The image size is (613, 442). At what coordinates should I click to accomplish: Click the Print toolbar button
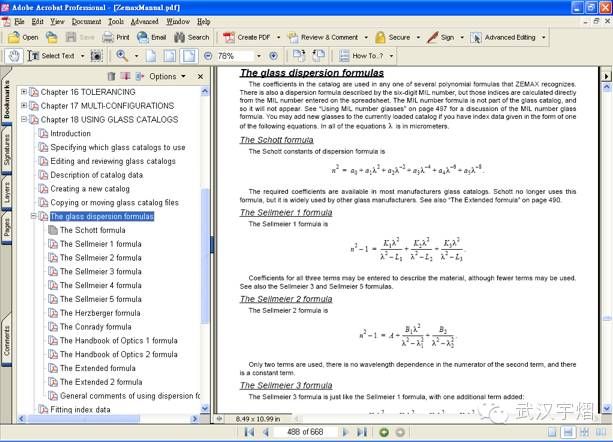click(x=116, y=38)
